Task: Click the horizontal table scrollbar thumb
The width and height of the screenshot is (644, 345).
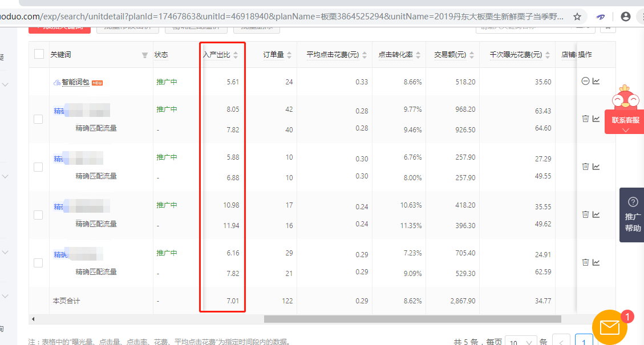Action: coord(412,319)
